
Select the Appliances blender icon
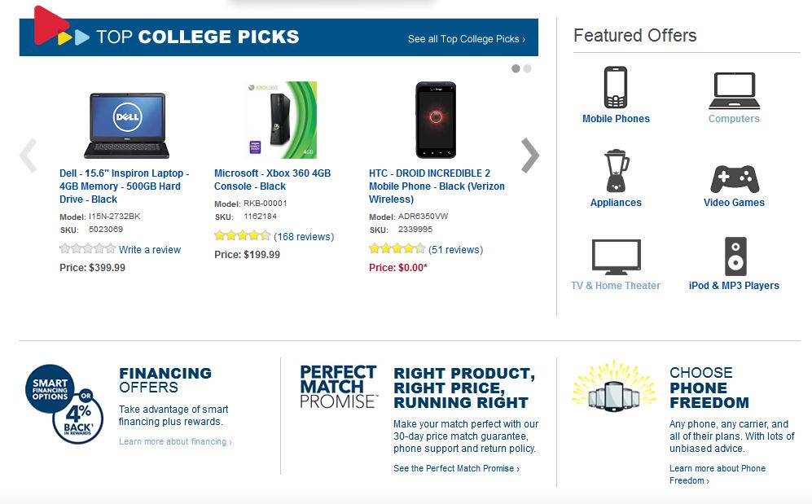click(x=616, y=171)
